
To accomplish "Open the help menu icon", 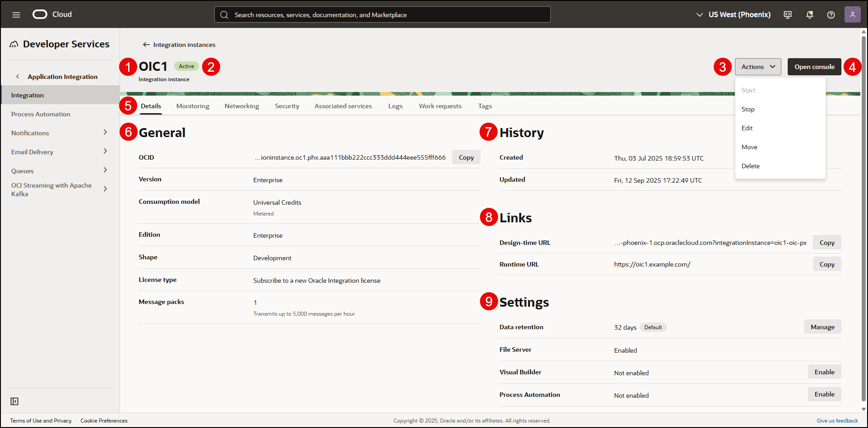I will coord(831,14).
